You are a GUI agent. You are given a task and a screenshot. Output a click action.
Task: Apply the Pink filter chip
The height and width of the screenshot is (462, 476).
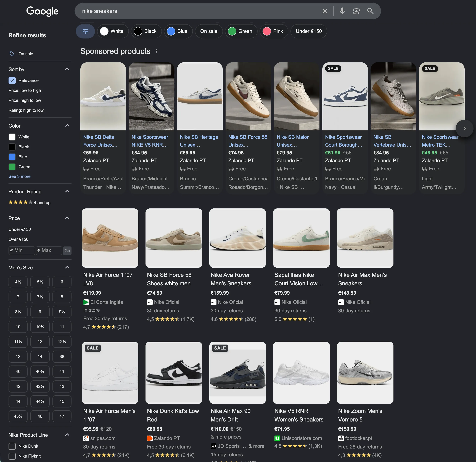click(274, 31)
